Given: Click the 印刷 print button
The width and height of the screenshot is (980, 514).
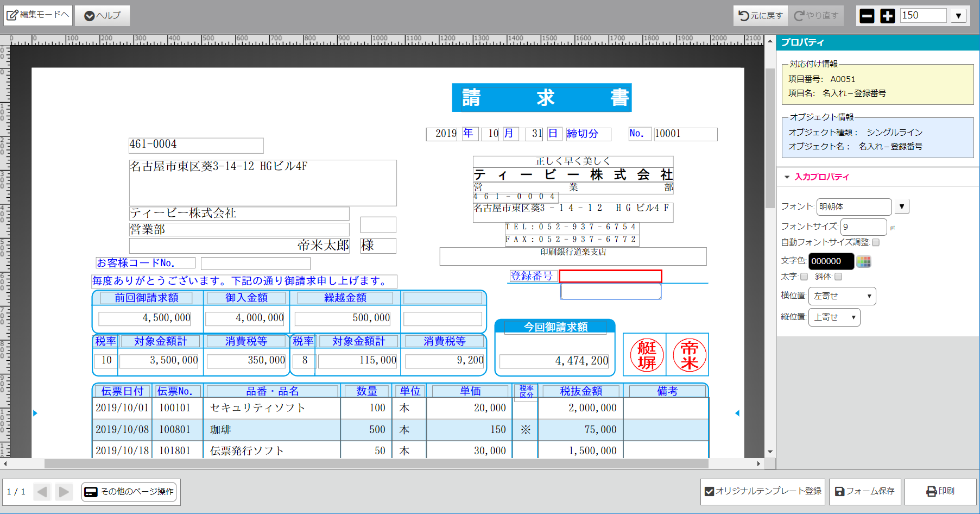Looking at the screenshot, I should click(x=940, y=491).
